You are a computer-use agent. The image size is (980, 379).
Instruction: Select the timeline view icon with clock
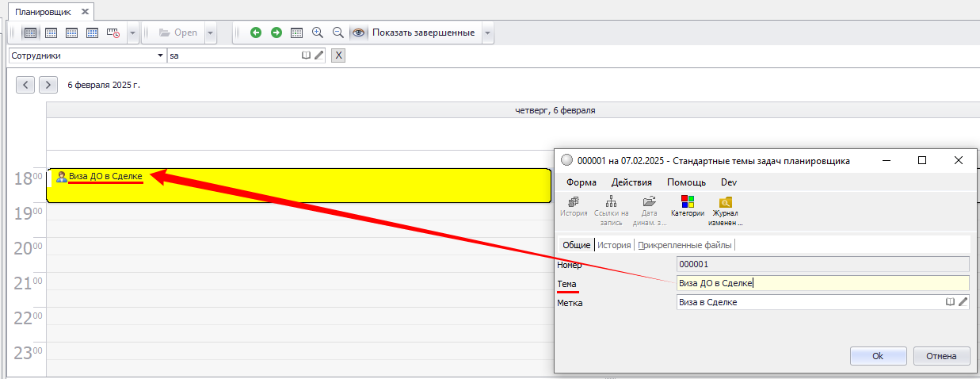coord(113,33)
